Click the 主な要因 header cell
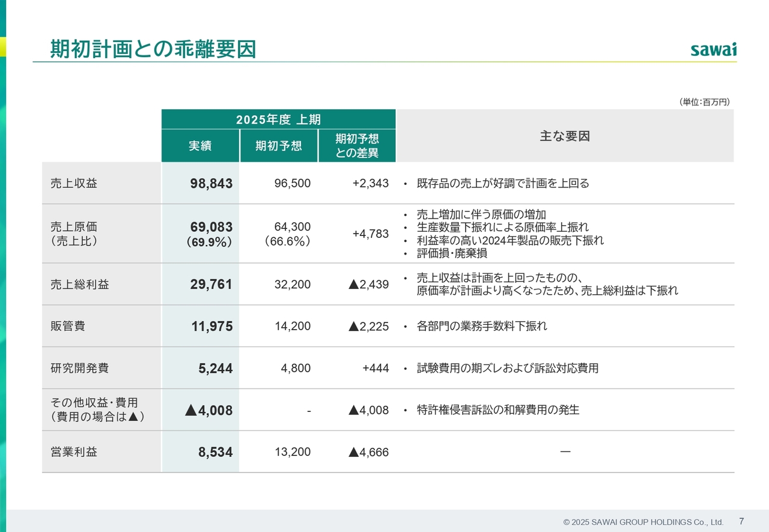This screenshot has height=532, width=769. pyautogui.click(x=565, y=136)
